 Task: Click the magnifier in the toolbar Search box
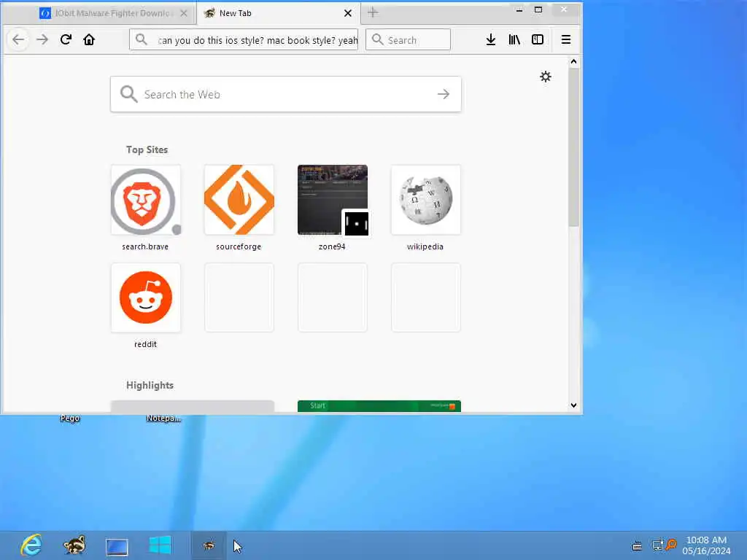coord(377,39)
